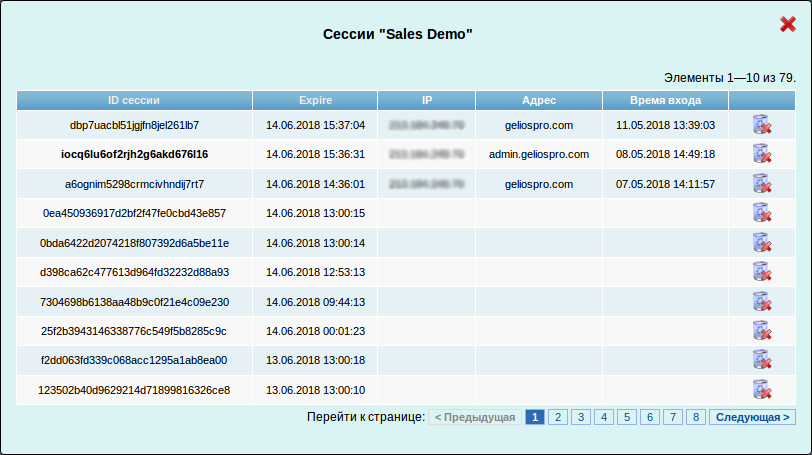Click the IP column header
Image resolution: width=812 pixels, height=455 pixels.
(x=427, y=100)
